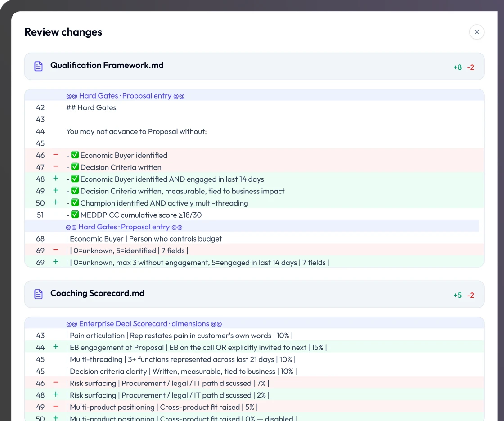The height and width of the screenshot is (421, 504).
Task: Click the +5 additions count
Action: coord(457,295)
